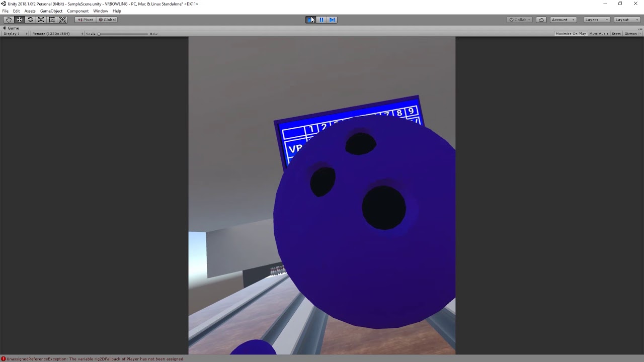
Task: Open the Component menu
Action: 78,11
